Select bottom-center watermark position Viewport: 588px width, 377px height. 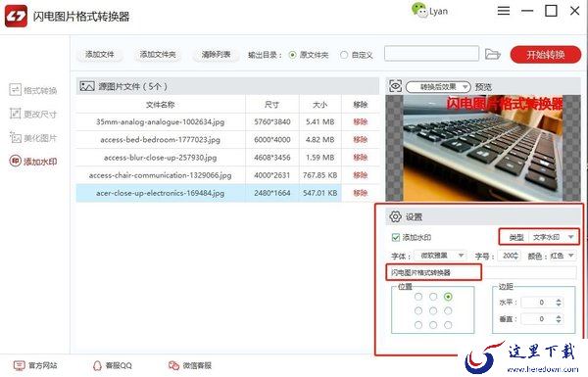(x=433, y=325)
